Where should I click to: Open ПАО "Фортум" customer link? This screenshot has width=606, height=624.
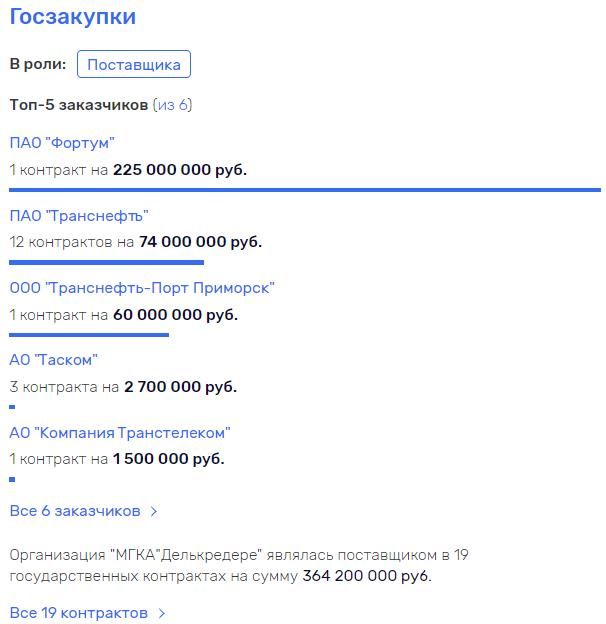(62, 143)
